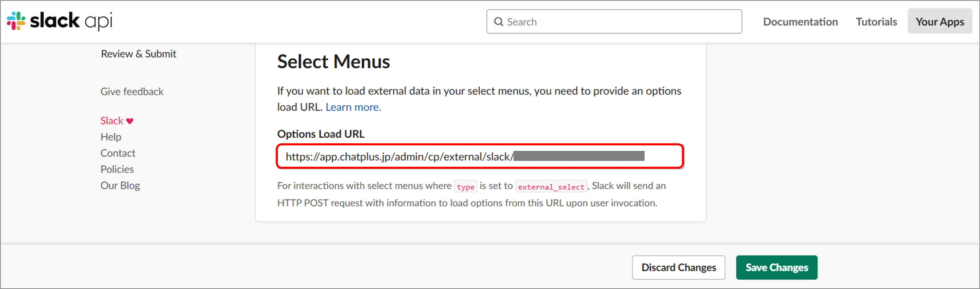Click inside the Options Load URL field
Screen dimensions: 980x289
[x=480, y=156]
